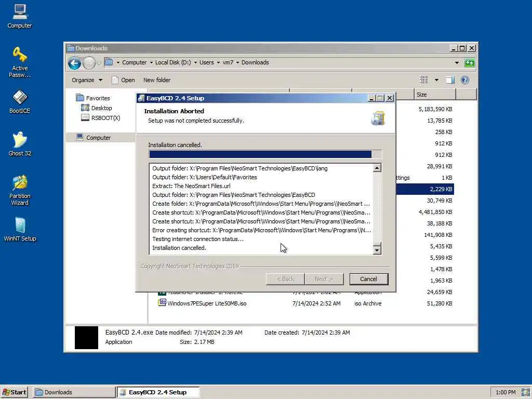Open the explorer help icon
The width and height of the screenshot is (532, 399).
pos(465,80)
